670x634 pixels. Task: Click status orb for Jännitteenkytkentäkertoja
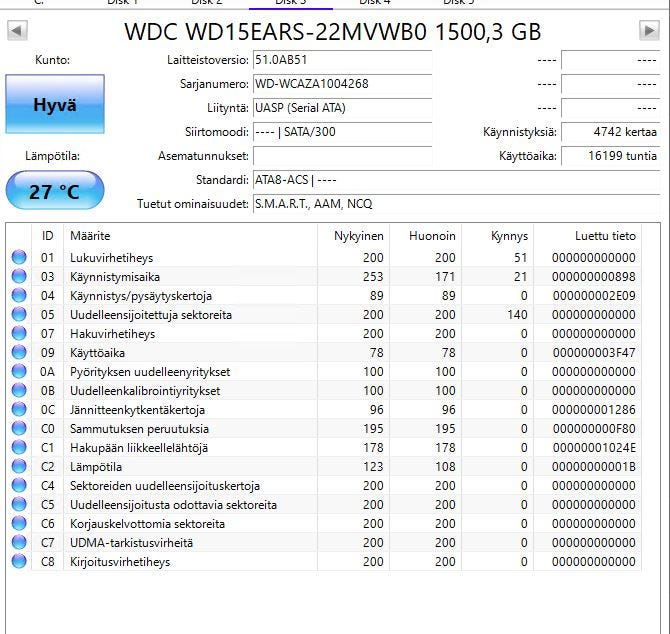click(19, 409)
